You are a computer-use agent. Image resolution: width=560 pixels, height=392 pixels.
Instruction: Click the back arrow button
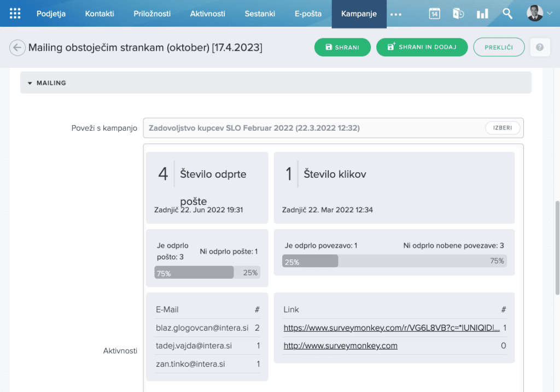tap(17, 48)
